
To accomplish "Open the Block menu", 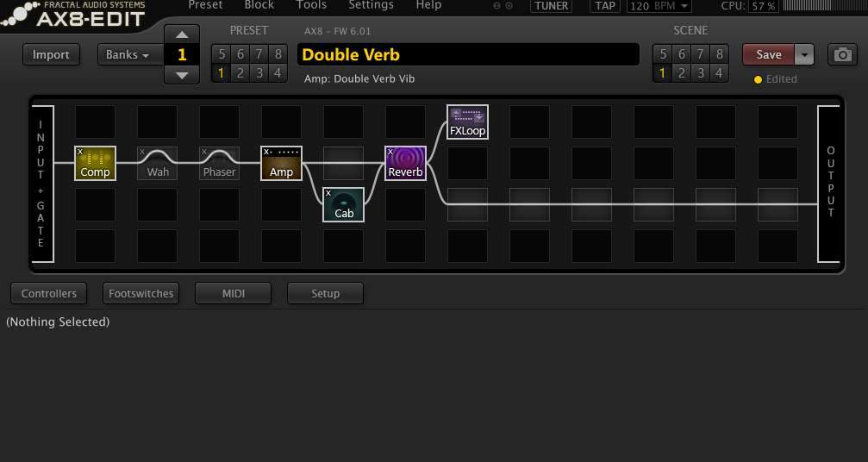I will pos(259,5).
